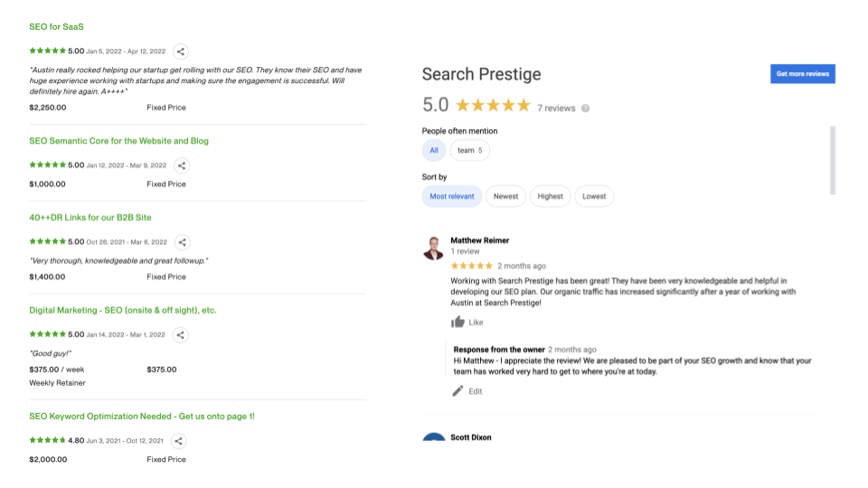Viewport: 868px width, 488px height.
Task: Sort reviews by Most relevant
Action: 451,196
